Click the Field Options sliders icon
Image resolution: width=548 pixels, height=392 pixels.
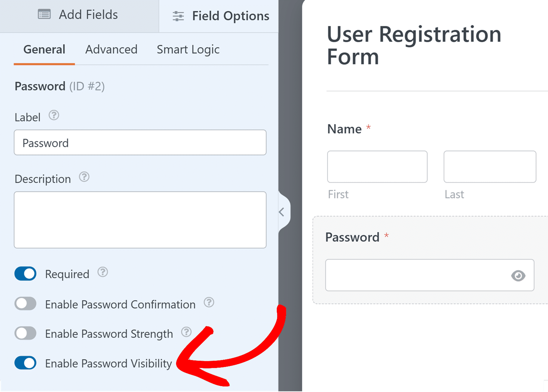click(x=177, y=16)
